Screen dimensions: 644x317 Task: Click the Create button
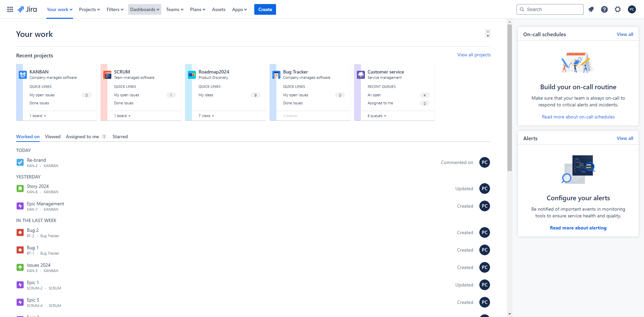265,9
